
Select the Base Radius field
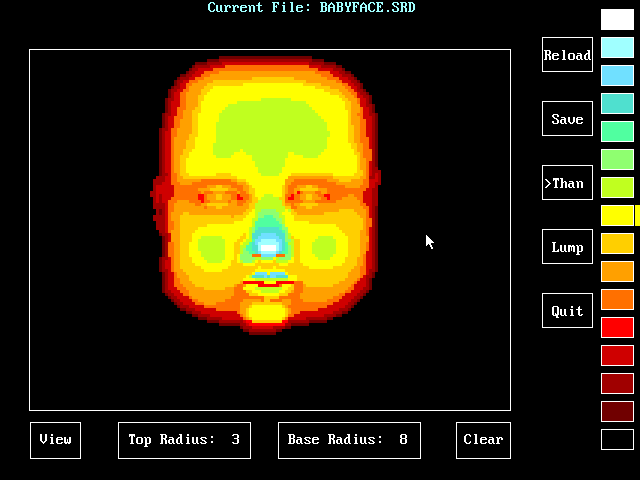[349, 440]
